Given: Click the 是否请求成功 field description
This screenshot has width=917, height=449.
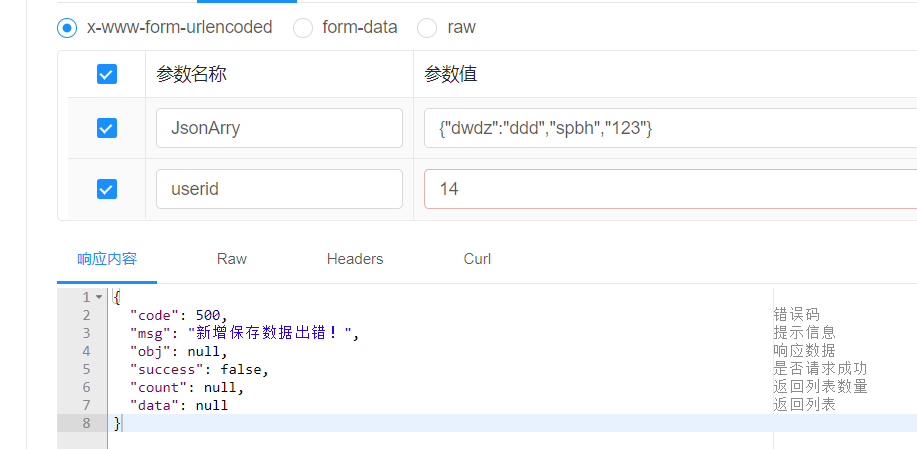Looking at the screenshot, I should tap(820, 369).
